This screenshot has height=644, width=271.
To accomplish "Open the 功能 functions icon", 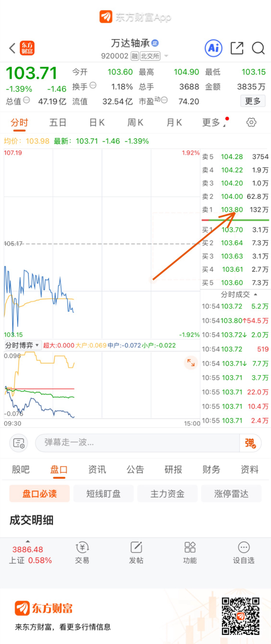I will 190,553.
